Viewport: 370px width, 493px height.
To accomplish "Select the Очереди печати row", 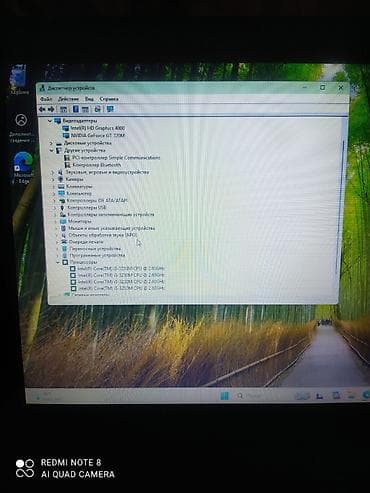I will point(86,242).
